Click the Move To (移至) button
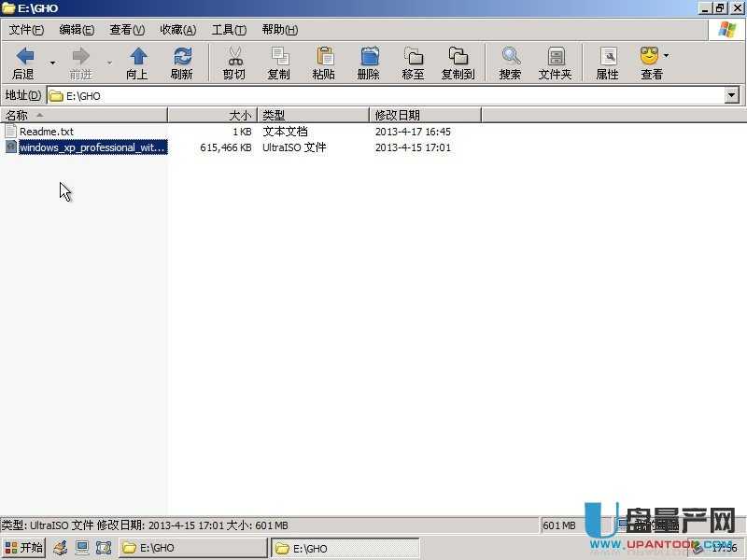 (x=413, y=63)
